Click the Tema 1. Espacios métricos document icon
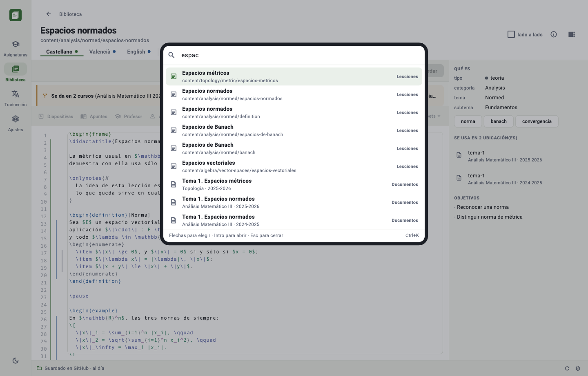The width and height of the screenshot is (588, 376). (x=174, y=184)
